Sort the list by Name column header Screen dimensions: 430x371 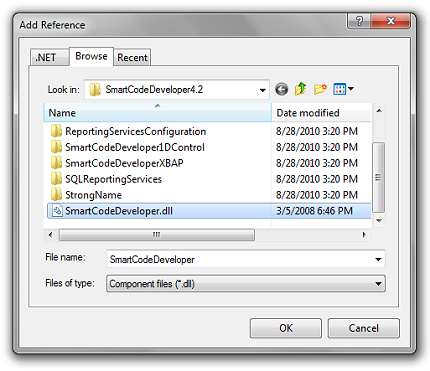[157, 113]
